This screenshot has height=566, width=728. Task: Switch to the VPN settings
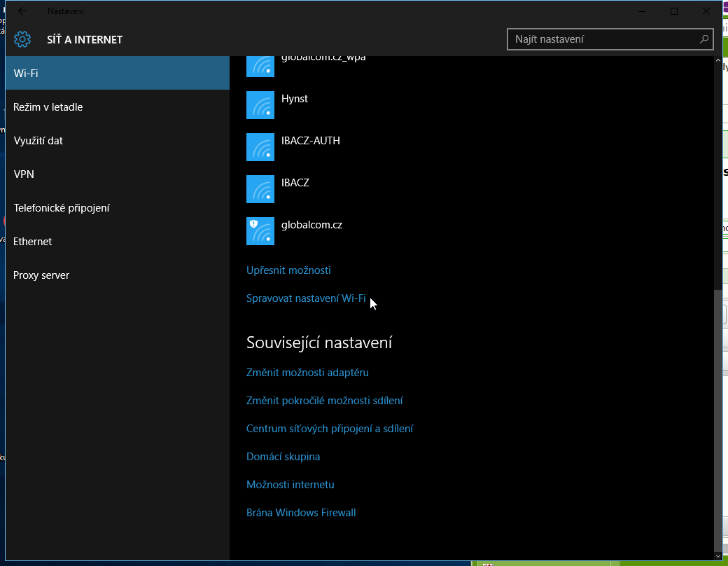tap(24, 174)
